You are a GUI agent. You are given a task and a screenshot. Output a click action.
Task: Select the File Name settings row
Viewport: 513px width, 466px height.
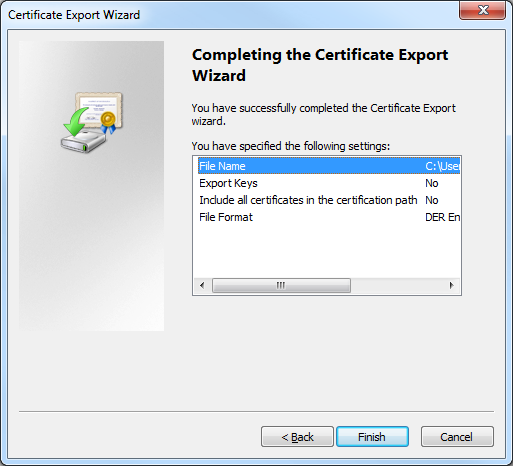[329, 166]
